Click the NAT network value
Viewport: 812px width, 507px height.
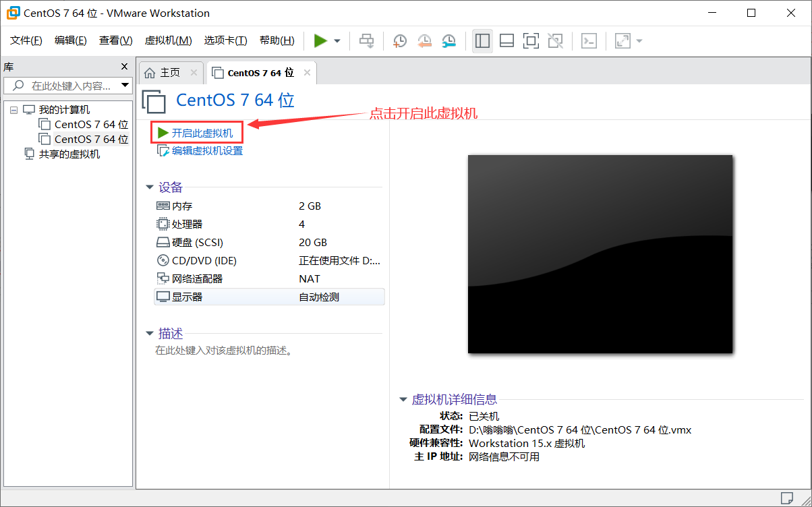click(x=310, y=278)
